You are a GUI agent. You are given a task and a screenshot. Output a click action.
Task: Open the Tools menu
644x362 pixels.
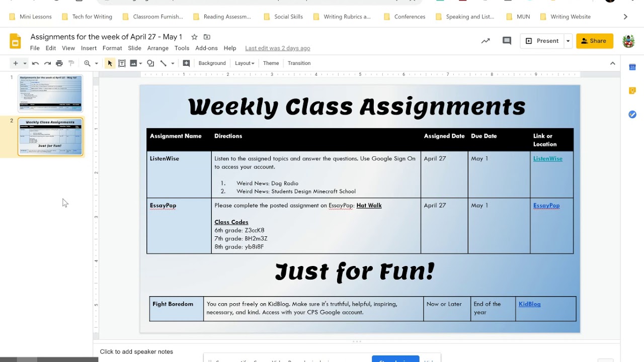coord(182,48)
